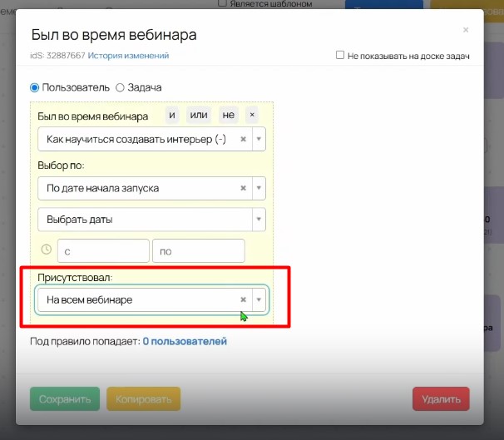Select the 'Задача' radio option

(x=120, y=87)
